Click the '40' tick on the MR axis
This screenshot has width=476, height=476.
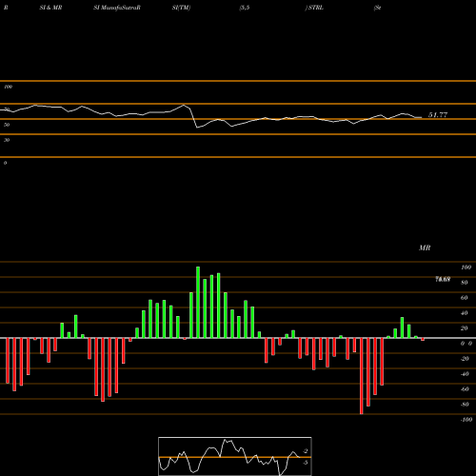(x=465, y=313)
